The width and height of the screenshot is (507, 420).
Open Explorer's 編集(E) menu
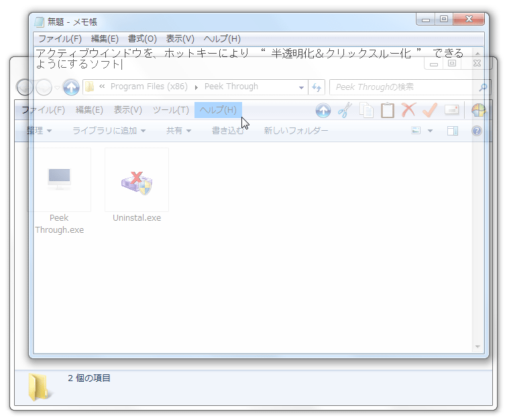89,110
